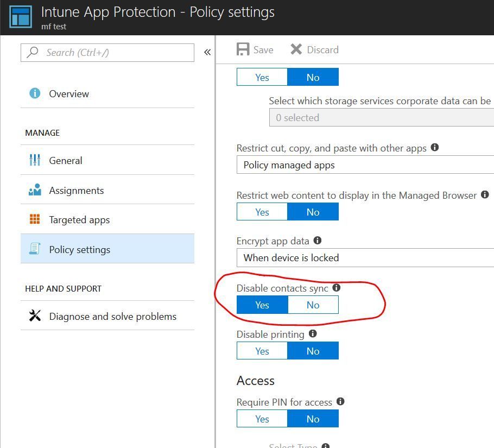Click the Discard X icon
Screen dimensions: 494x448
(x=296, y=49)
